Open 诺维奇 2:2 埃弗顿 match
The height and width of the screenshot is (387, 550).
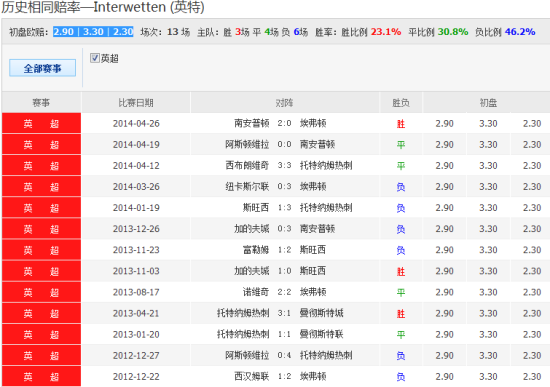click(x=284, y=292)
